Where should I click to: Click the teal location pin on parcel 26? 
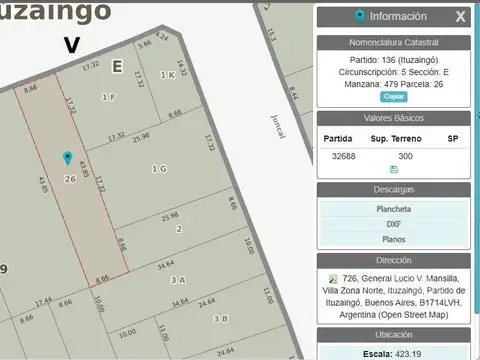68,158
